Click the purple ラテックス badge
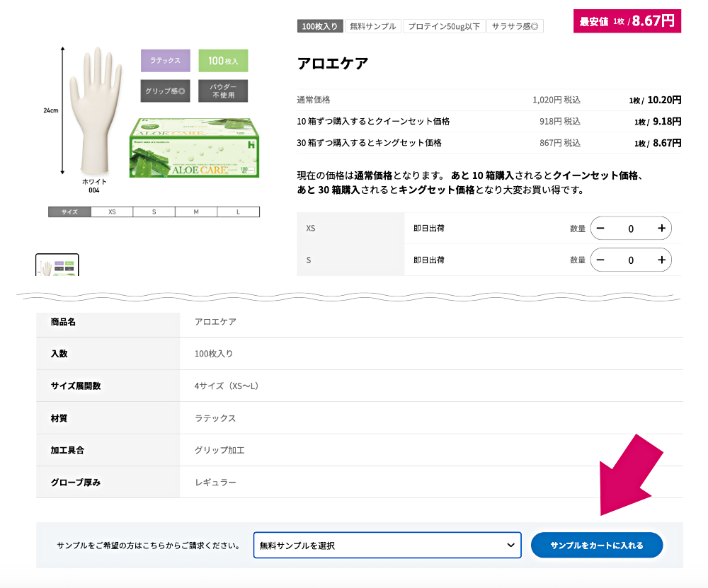The image size is (708, 588). click(165, 61)
